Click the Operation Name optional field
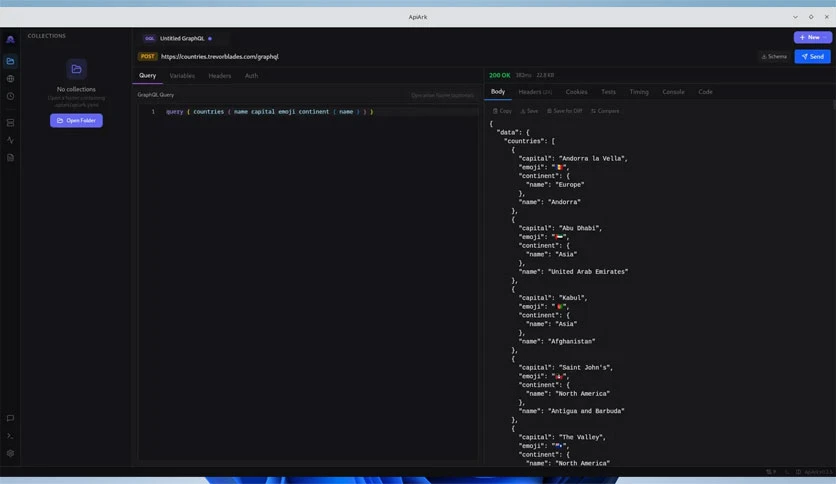The image size is (836, 484). click(442, 95)
